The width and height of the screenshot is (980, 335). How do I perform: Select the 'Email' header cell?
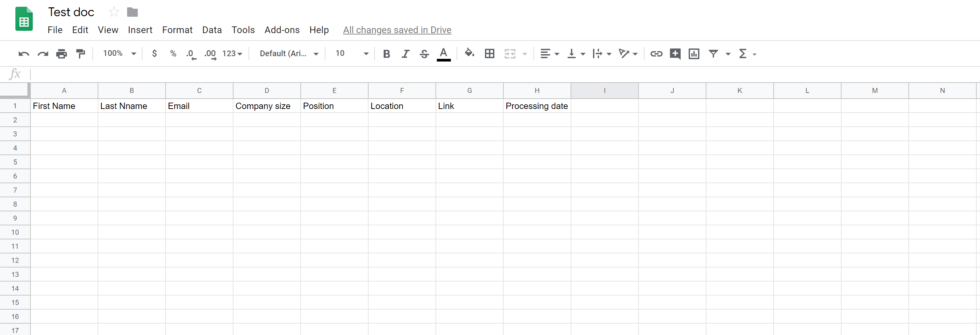(199, 106)
